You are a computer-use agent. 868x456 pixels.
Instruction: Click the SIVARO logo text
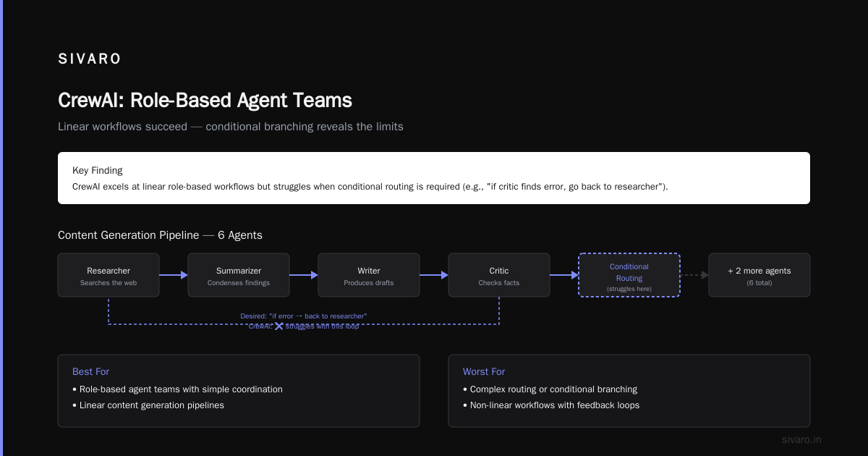pos(90,59)
